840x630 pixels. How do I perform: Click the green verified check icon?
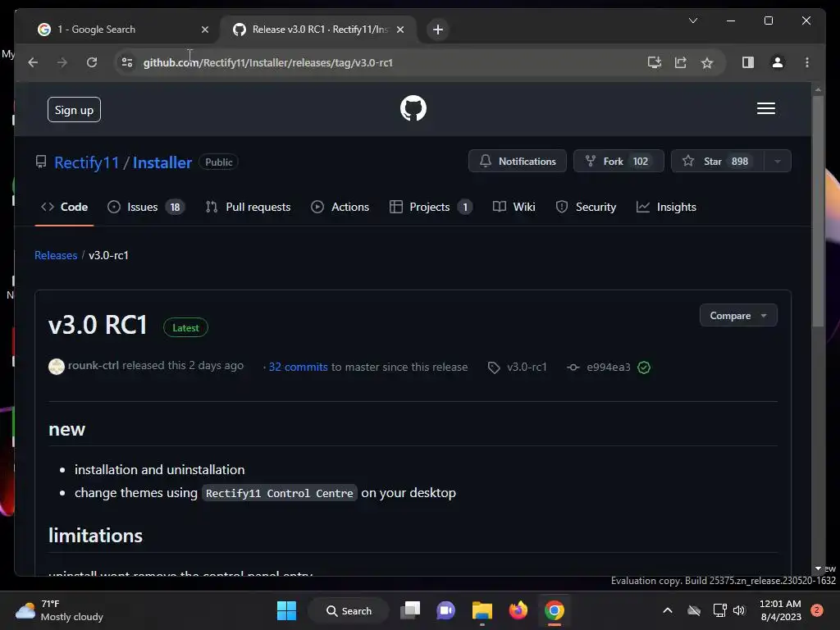point(644,367)
